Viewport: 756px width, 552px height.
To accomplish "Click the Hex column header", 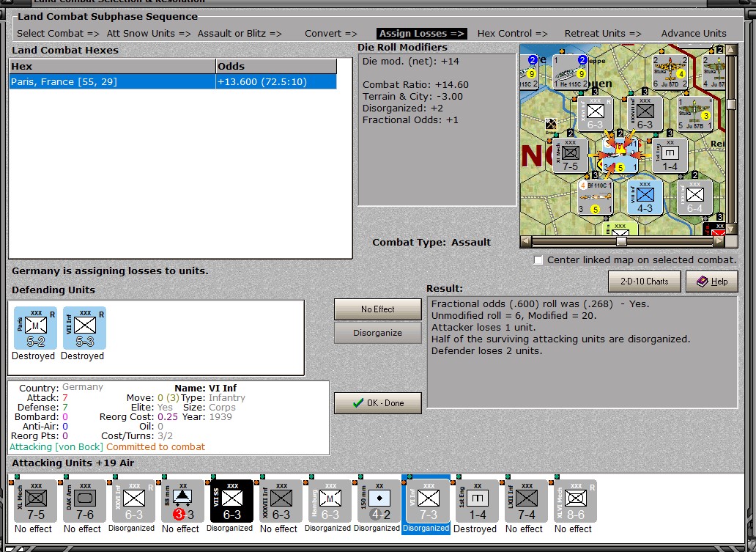I will 112,67.
